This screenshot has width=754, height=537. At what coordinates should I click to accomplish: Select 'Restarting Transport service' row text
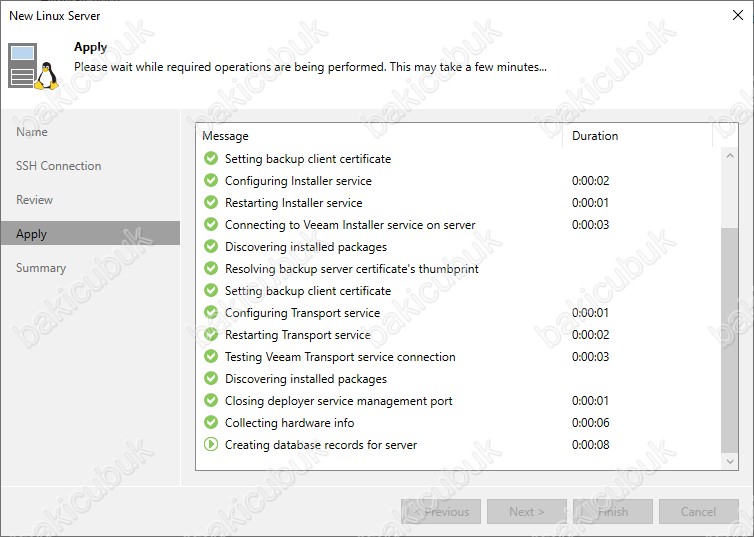pos(298,335)
